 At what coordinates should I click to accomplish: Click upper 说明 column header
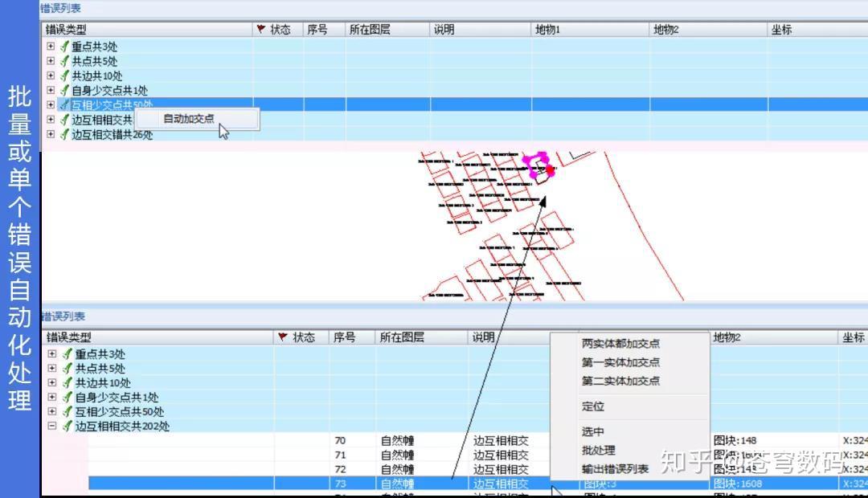(x=480, y=30)
